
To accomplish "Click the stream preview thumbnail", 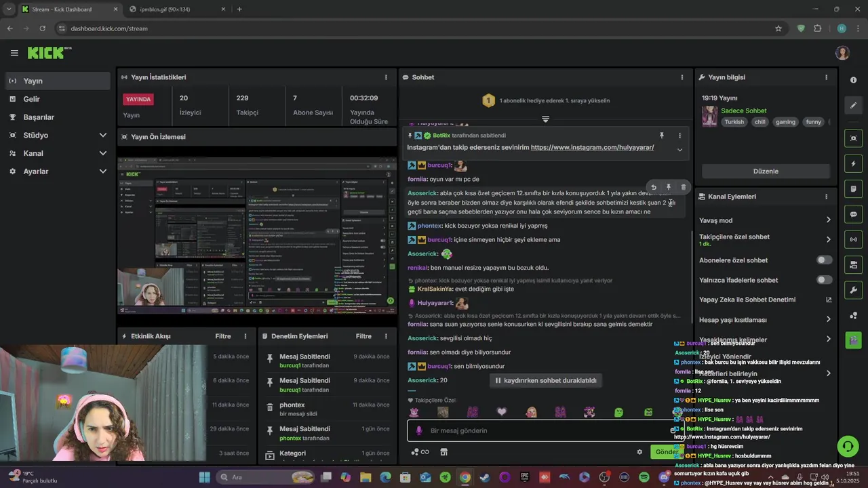I will click(x=257, y=236).
